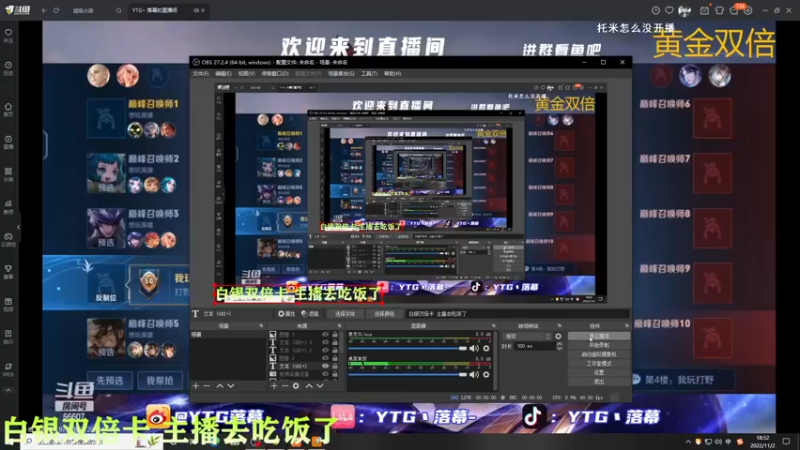Screen dimensions: 800x450
Task: Pop out controls dock panel
Action: pyautogui.click(x=627, y=326)
